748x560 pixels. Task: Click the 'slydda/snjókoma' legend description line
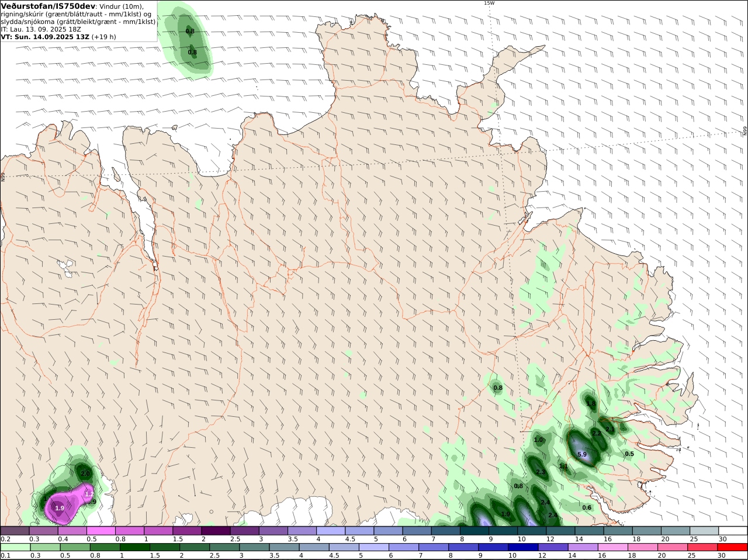[78, 22]
